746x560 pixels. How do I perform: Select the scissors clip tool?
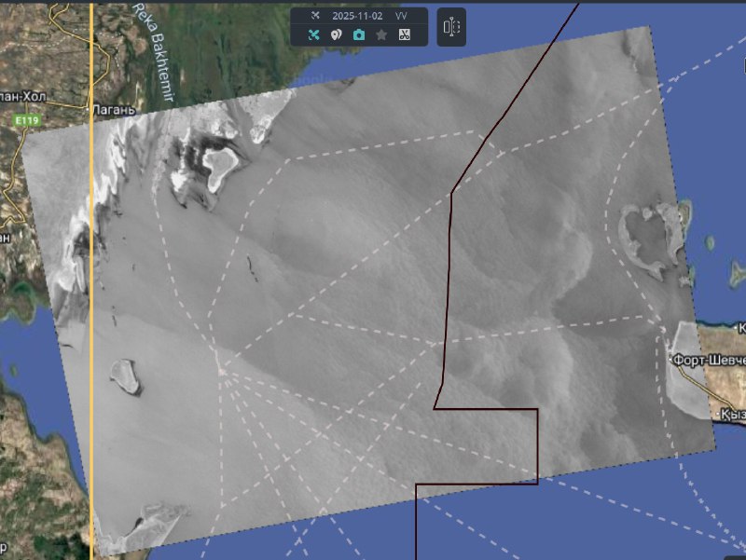tap(405, 35)
